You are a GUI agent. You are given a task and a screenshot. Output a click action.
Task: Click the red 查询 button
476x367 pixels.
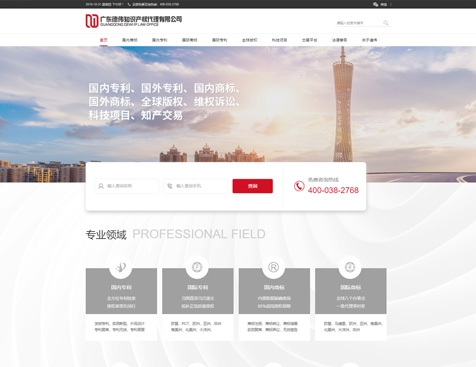[x=253, y=186]
